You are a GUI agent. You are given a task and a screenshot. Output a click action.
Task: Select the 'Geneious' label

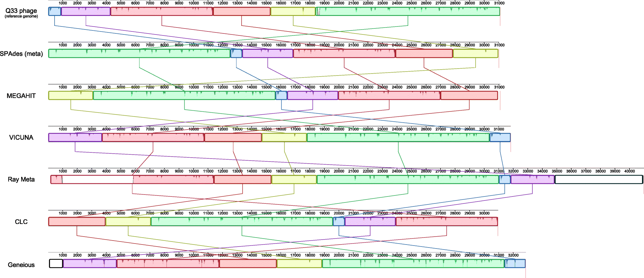[21, 265]
